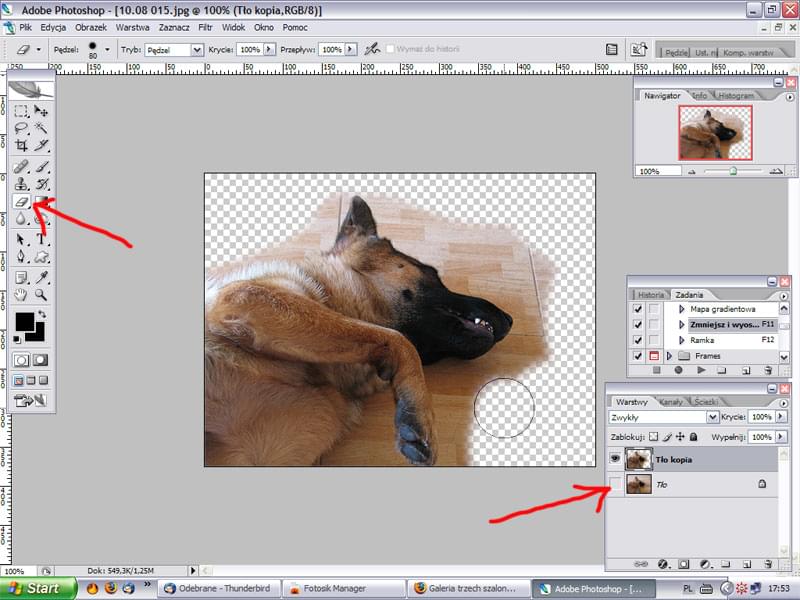Select the Healing Brush tool
The width and height of the screenshot is (800, 600).
[x=21, y=167]
